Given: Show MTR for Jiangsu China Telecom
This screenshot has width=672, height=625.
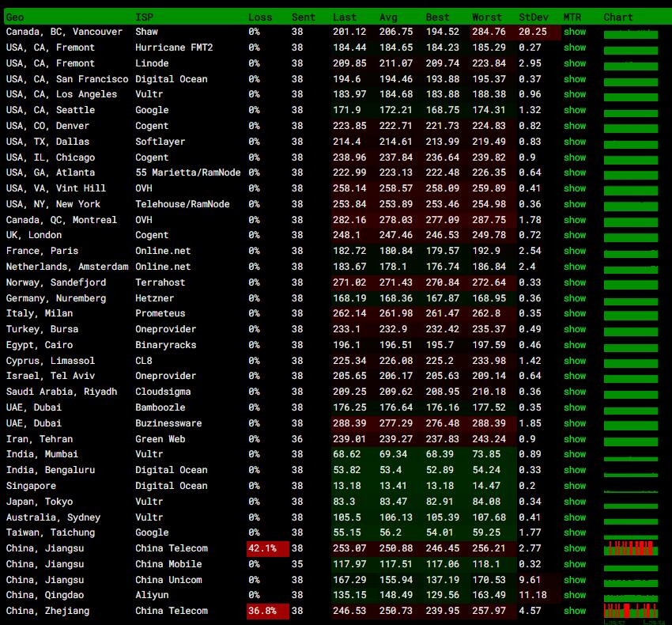Looking at the screenshot, I should pos(575,548).
